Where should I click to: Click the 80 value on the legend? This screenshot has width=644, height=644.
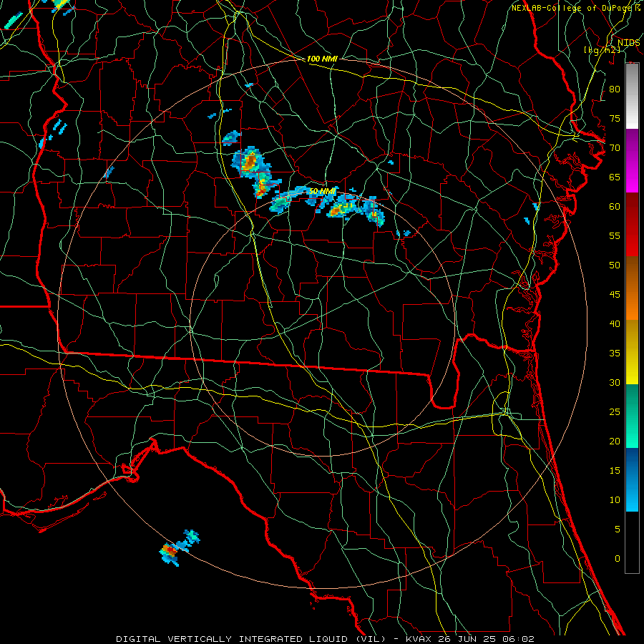[615, 89]
